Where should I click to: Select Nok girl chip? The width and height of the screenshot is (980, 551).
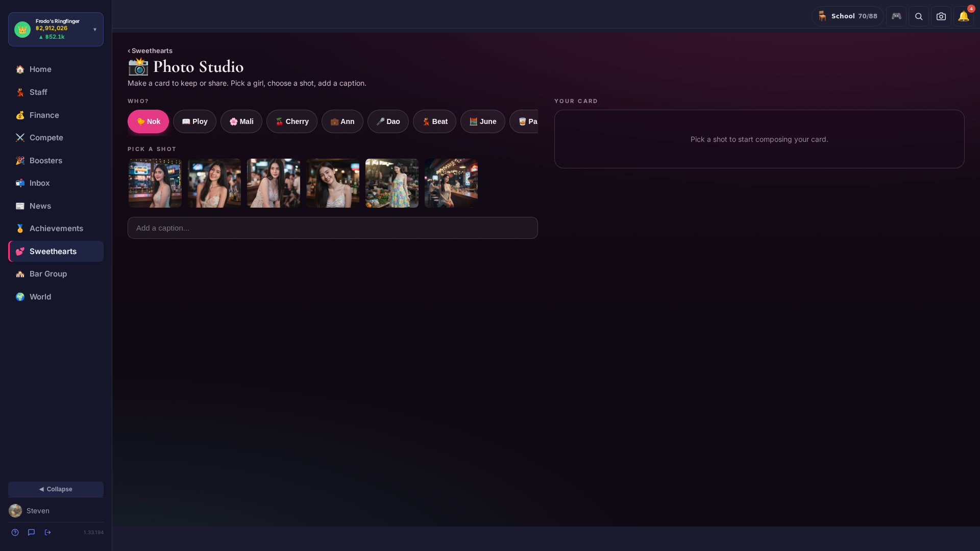point(148,121)
